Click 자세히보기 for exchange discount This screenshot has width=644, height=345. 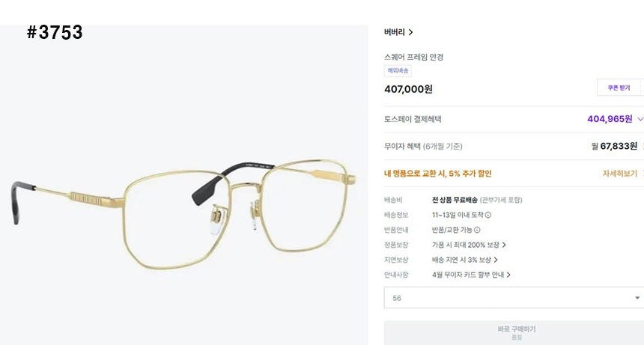[619, 174]
